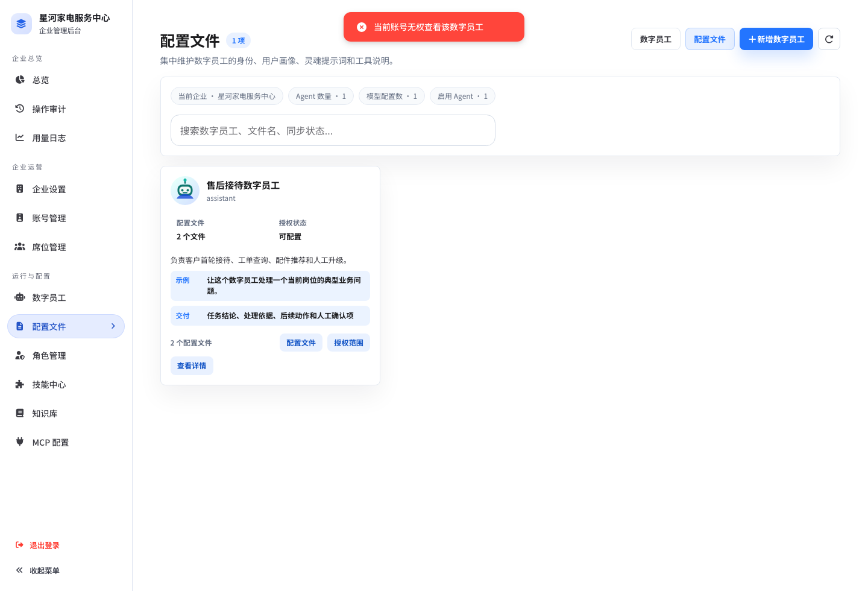Click the 2 个文件 value
This screenshot has width=868, height=591.
(x=191, y=236)
